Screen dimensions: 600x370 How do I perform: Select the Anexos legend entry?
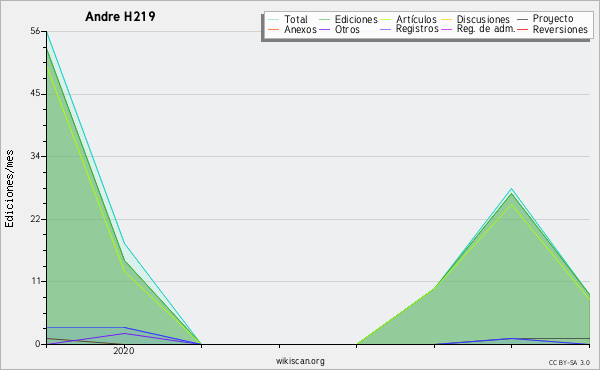click(x=300, y=29)
